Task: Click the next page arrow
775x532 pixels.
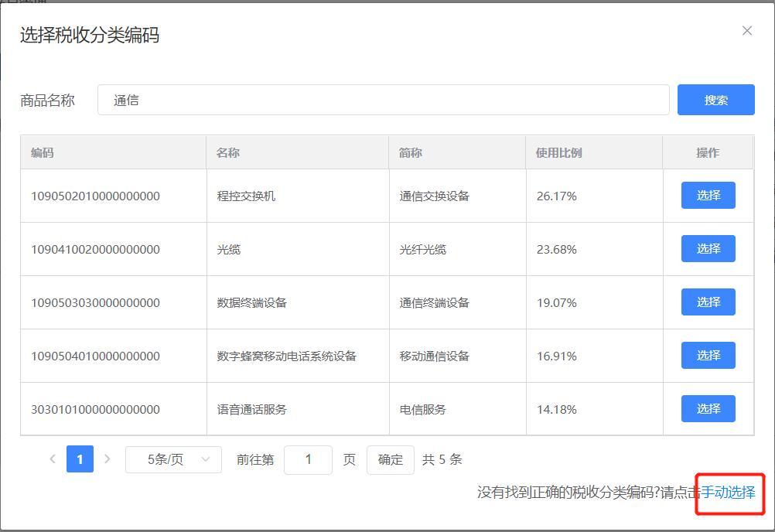Action: click(x=108, y=459)
